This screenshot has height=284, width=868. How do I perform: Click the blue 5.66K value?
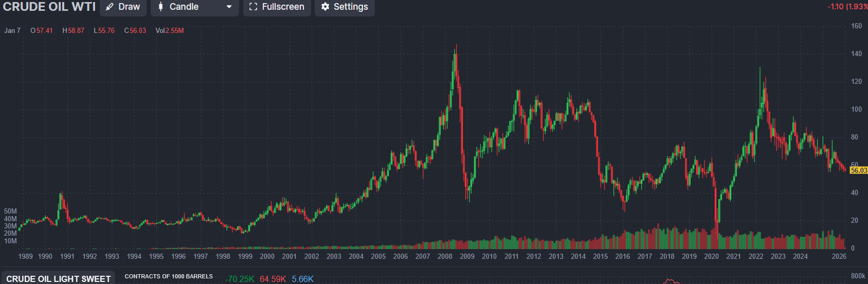[302, 279]
